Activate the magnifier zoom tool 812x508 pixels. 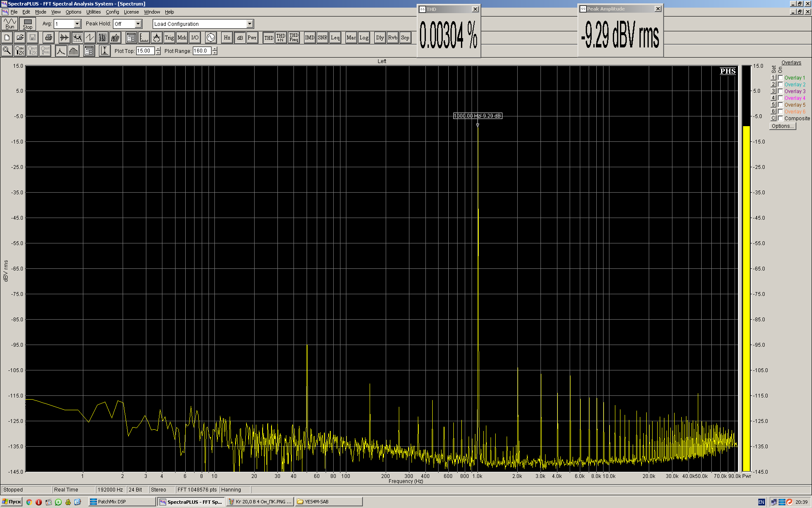(7, 51)
